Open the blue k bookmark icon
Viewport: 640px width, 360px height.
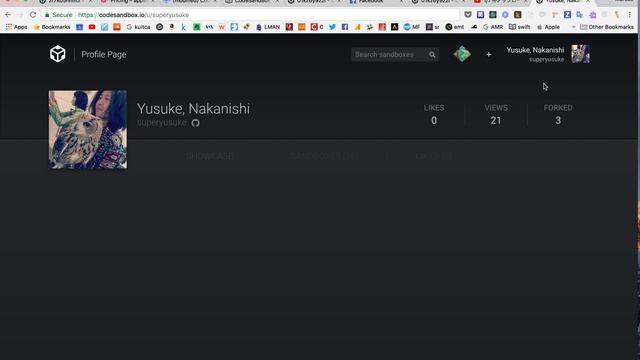[184, 27]
